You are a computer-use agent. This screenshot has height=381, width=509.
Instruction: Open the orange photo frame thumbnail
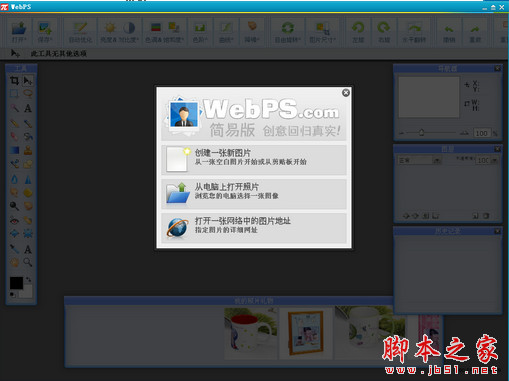click(x=306, y=333)
